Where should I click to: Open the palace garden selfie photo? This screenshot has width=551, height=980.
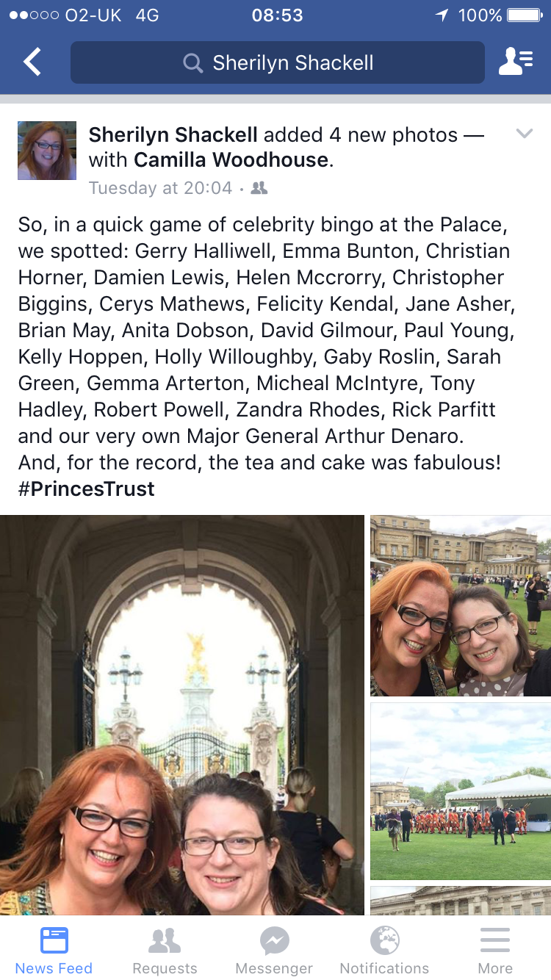(461, 605)
